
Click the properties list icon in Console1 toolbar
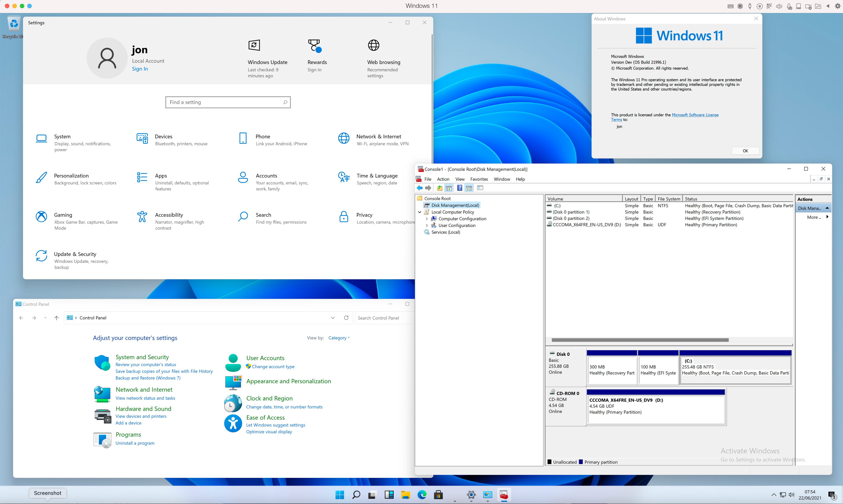pos(480,188)
